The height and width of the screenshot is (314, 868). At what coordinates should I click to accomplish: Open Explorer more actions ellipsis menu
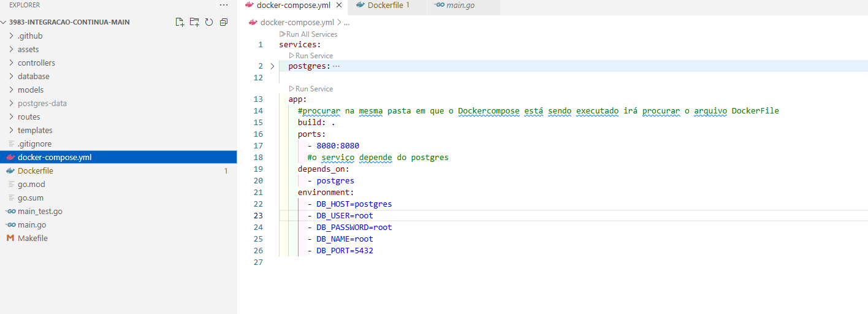(x=224, y=5)
